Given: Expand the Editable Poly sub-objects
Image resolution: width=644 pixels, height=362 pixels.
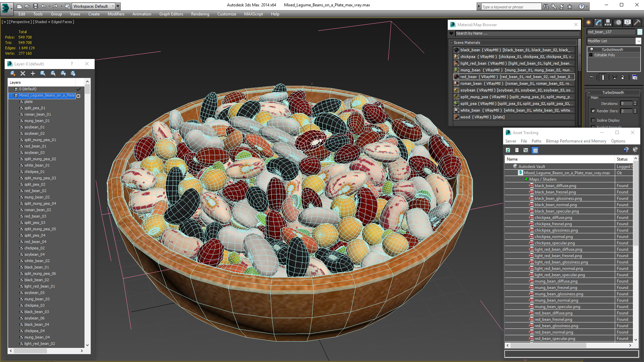Looking at the screenshot, I should [x=591, y=55].
